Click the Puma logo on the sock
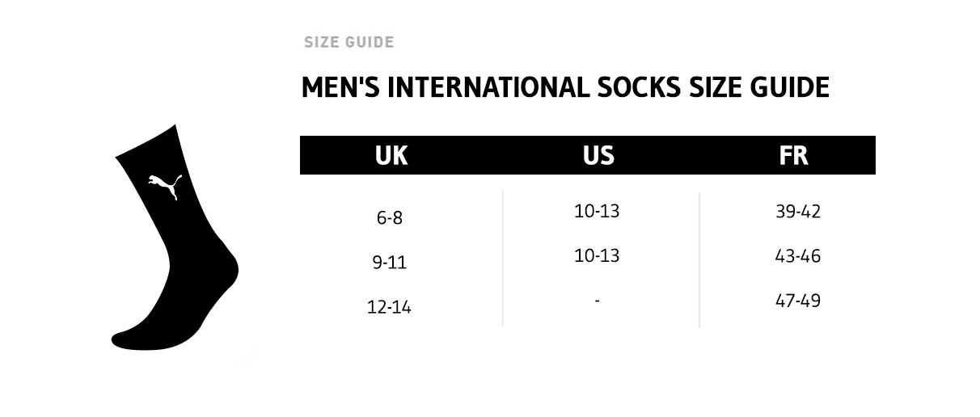Viewport: 980px width, 417px height. click(x=166, y=187)
